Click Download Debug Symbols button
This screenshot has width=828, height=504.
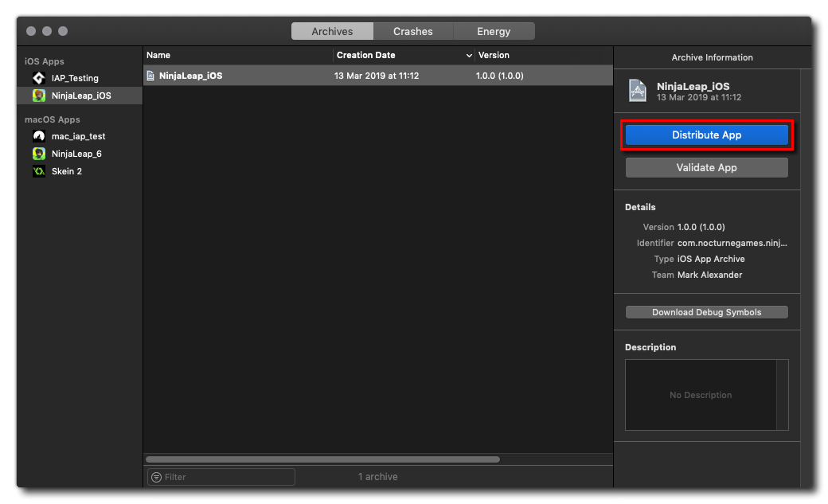pos(706,312)
